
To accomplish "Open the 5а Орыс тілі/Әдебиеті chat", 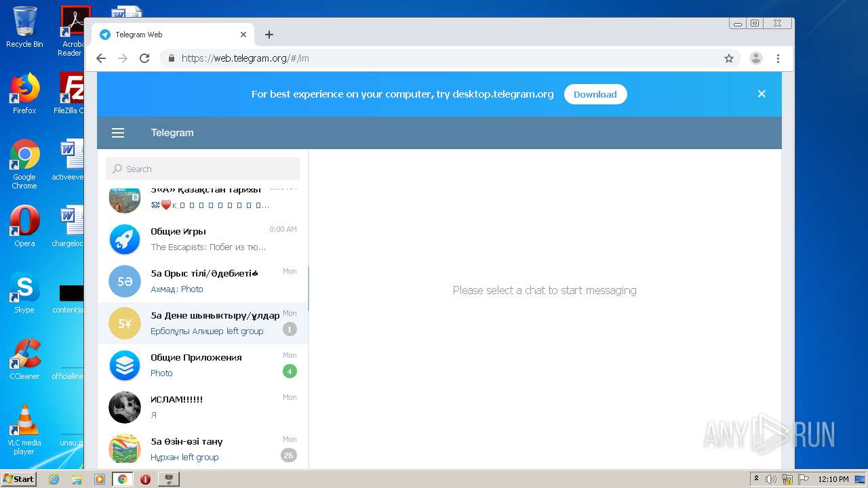I will 203,281.
